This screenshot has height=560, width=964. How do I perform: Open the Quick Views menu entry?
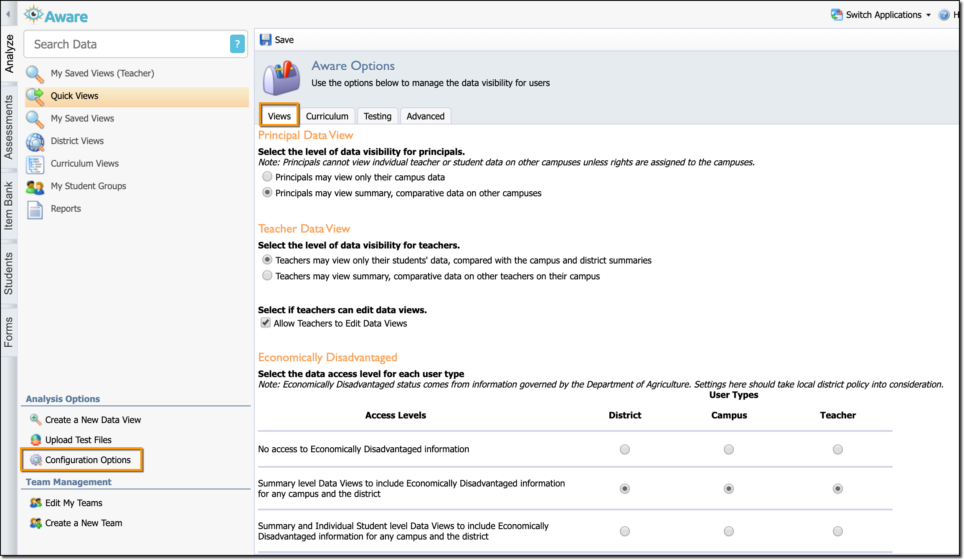point(137,96)
